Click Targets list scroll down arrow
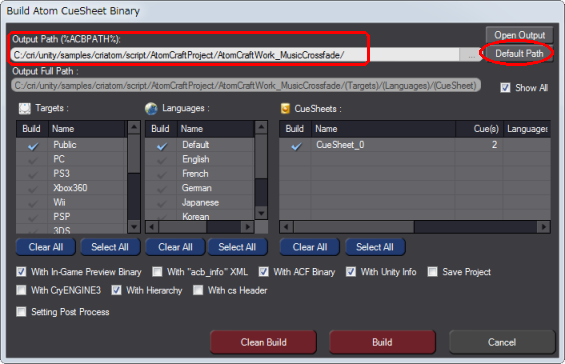The width and height of the screenshot is (565, 364). [x=134, y=227]
